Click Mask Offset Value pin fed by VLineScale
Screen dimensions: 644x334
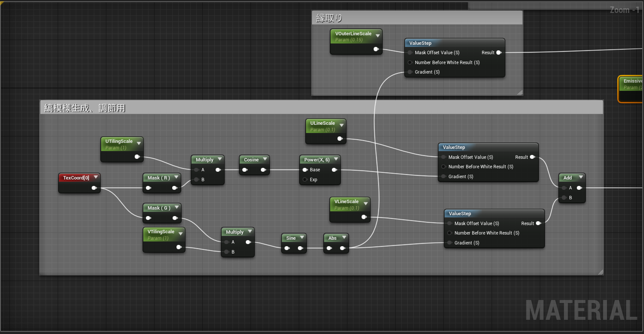(x=449, y=223)
